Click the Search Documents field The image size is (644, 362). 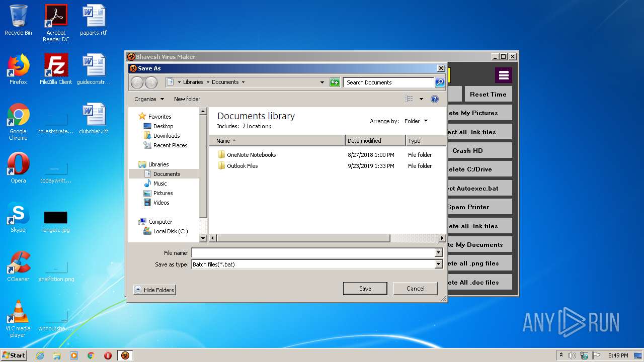point(389,82)
